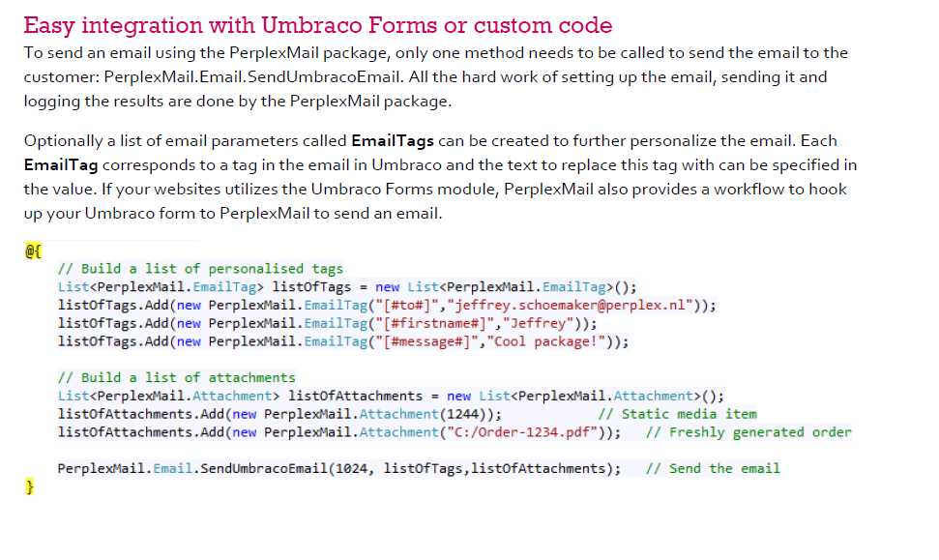The width and height of the screenshot is (939, 560).
Task: Select the "Cool package!" string value
Action: point(546,341)
